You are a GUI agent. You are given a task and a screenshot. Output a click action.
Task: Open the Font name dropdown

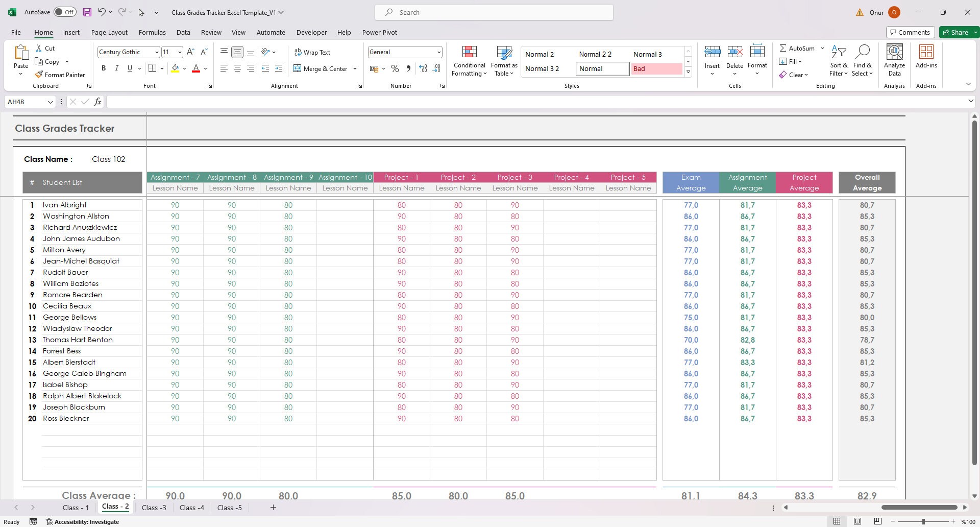point(155,52)
